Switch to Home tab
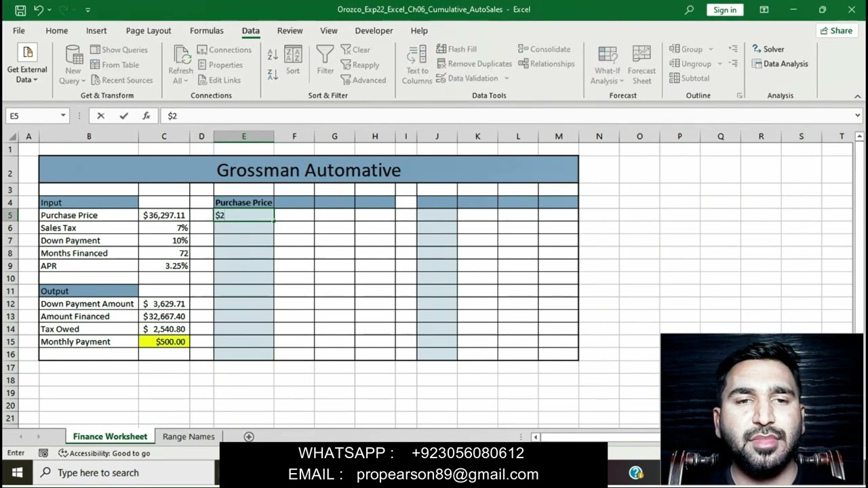Screen dimensions: 868x488 pos(57,30)
